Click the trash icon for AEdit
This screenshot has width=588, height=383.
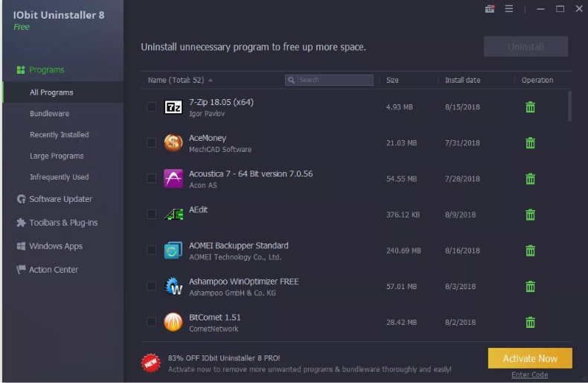(x=530, y=215)
